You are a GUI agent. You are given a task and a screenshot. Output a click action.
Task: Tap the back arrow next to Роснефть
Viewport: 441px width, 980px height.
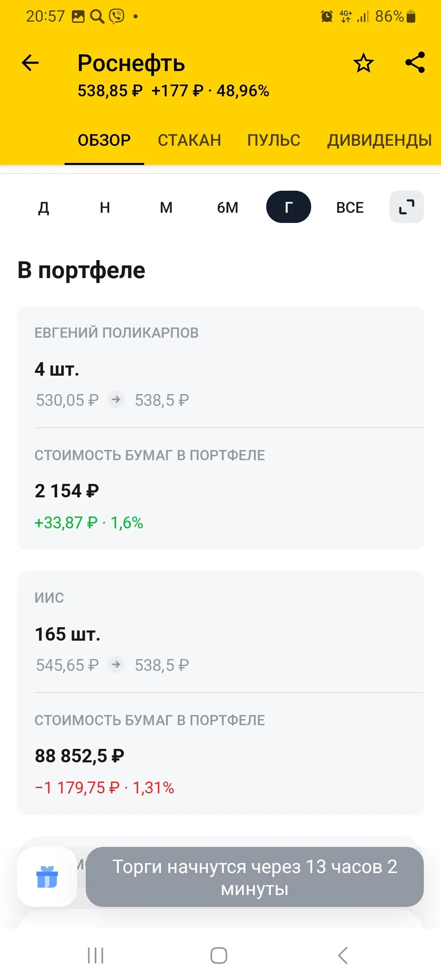click(30, 63)
